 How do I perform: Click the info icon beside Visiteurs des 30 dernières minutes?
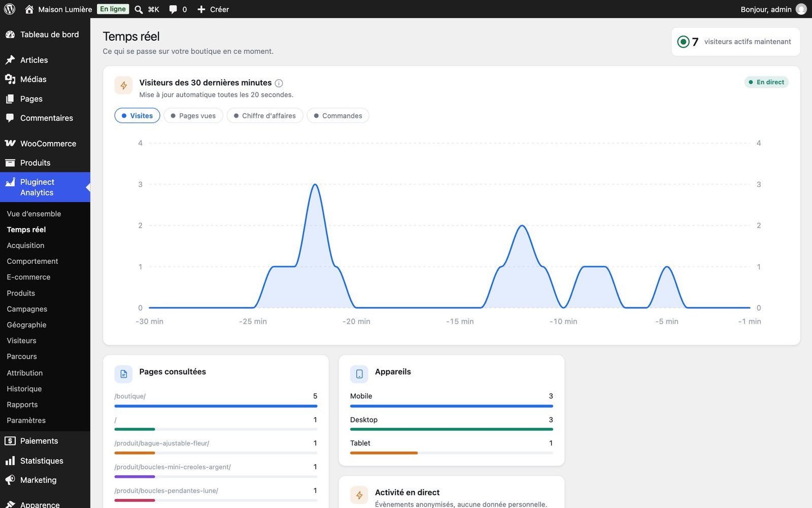pos(279,83)
